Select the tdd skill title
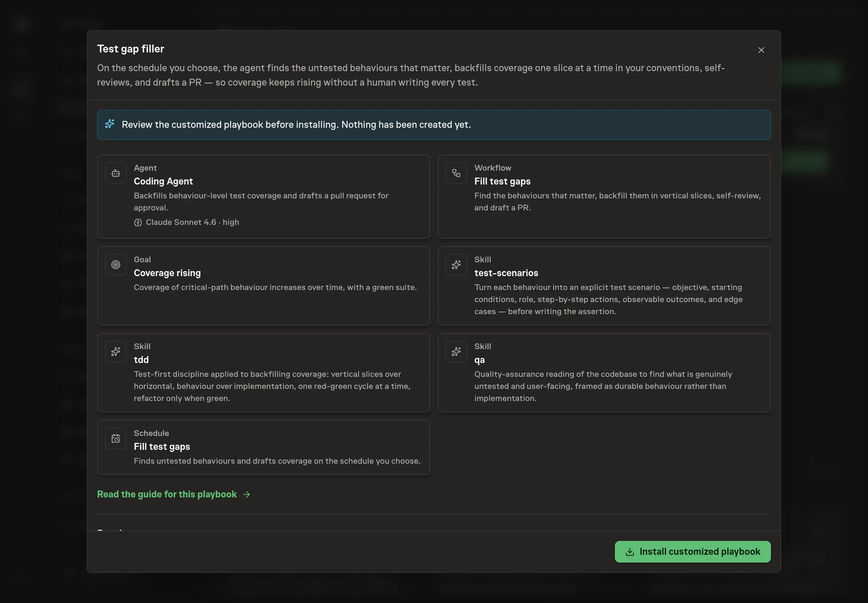Image resolution: width=868 pixels, height=603 pixels. [x=141, y=359]
